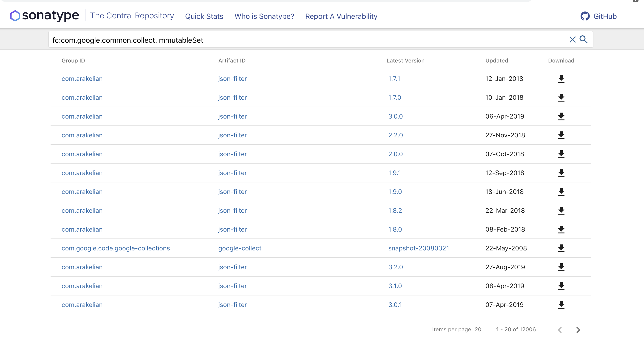Open Who is Sonatype? page
The image size is (644, 346).
pyautogui.click(x=264, y=16)
